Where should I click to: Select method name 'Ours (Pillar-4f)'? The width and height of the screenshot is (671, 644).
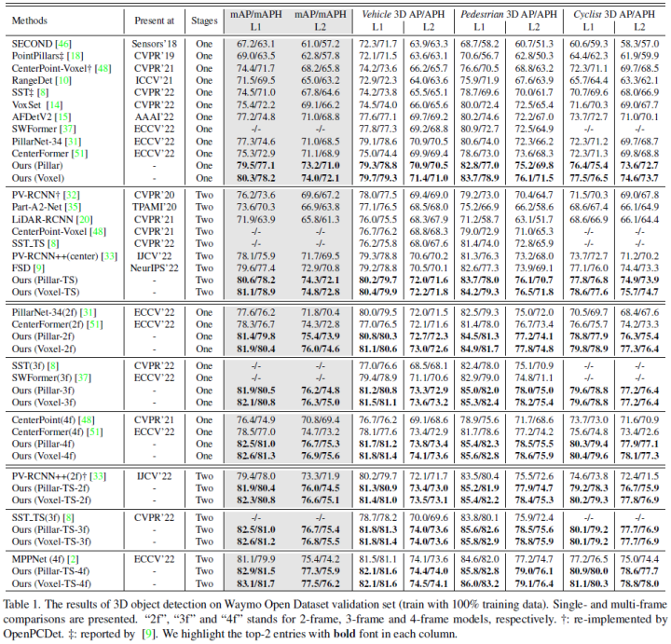pos(43,444)
